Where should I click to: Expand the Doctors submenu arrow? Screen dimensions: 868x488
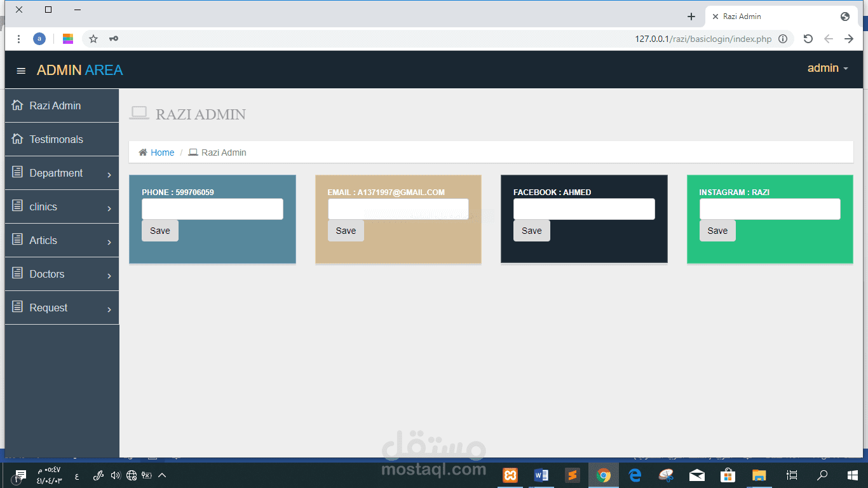(109, 276)
